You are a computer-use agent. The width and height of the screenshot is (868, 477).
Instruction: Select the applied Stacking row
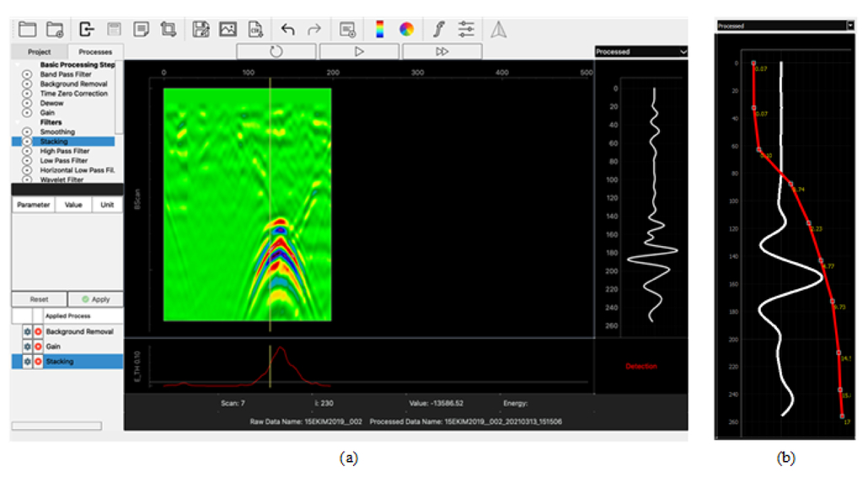[67, 362]
